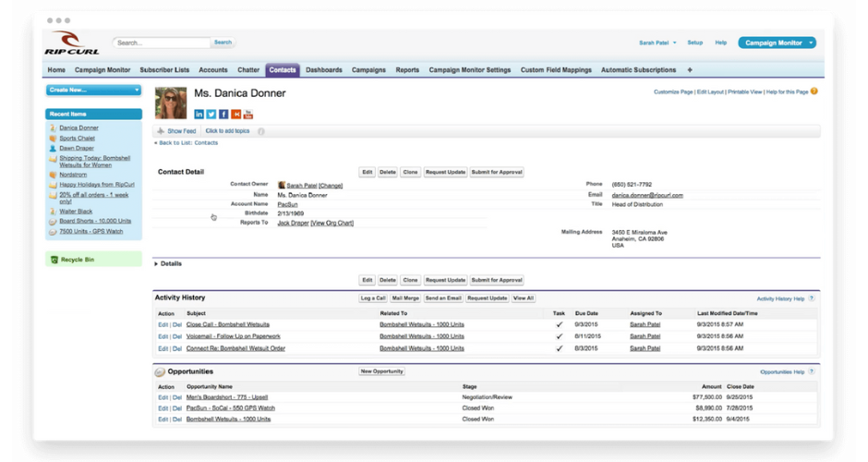Click the View Org Chart link
The width and height of the screenshot is (868, 462).
[x=332, y=223]
